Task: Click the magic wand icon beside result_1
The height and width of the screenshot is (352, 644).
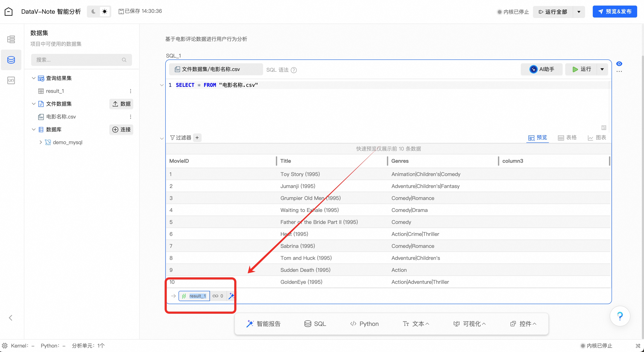Action: point(231,296)
